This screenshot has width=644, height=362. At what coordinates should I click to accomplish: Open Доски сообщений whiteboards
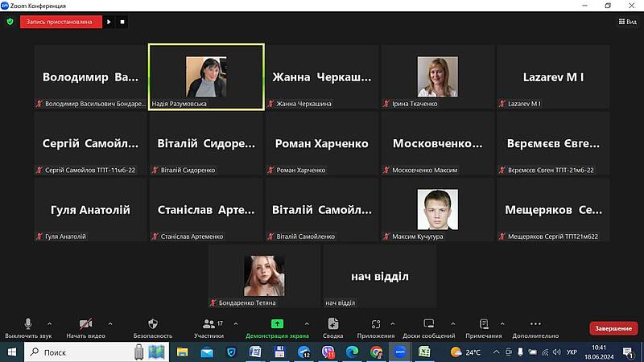click(428, 327)
